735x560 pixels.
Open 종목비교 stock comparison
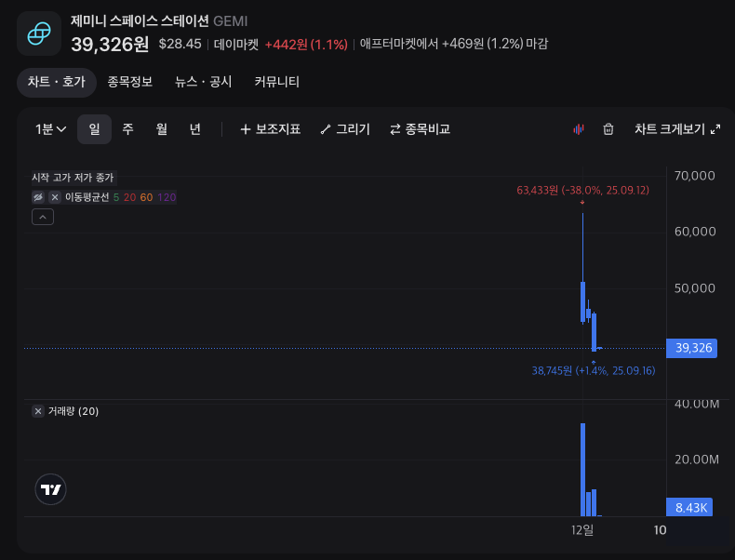point(420,129)
